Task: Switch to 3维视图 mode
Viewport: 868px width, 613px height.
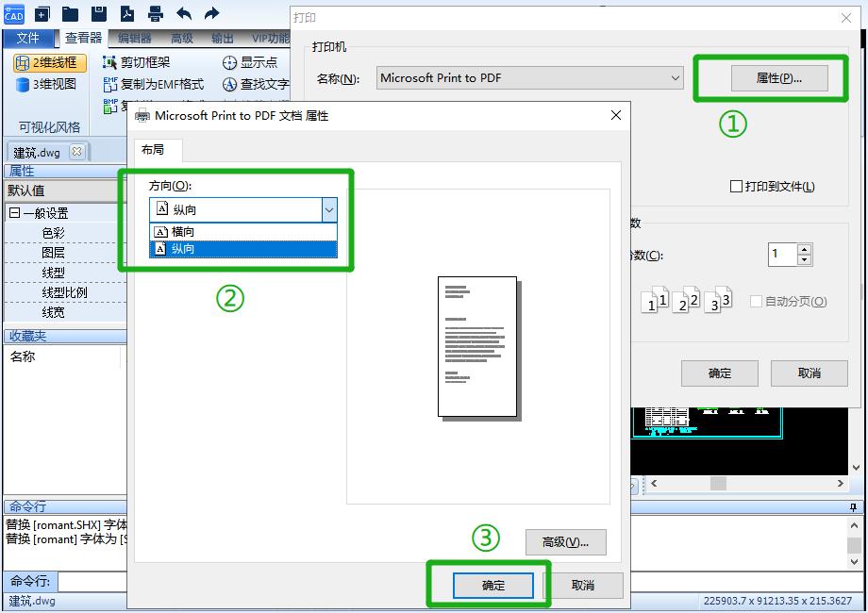Action: [x=46, y=84]
